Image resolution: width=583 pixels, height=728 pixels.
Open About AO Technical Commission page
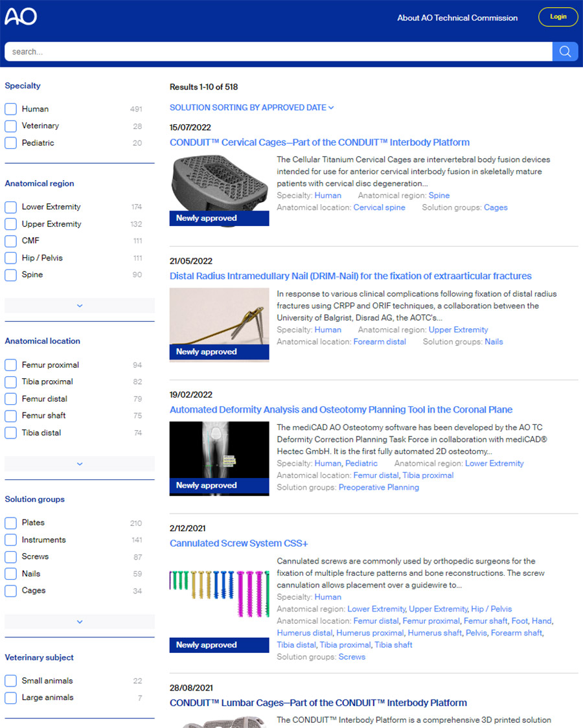click(457, 17)
